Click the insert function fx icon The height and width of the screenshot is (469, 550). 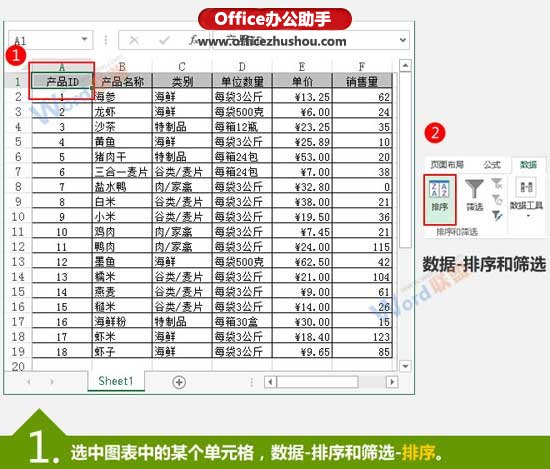pos(193,40)
